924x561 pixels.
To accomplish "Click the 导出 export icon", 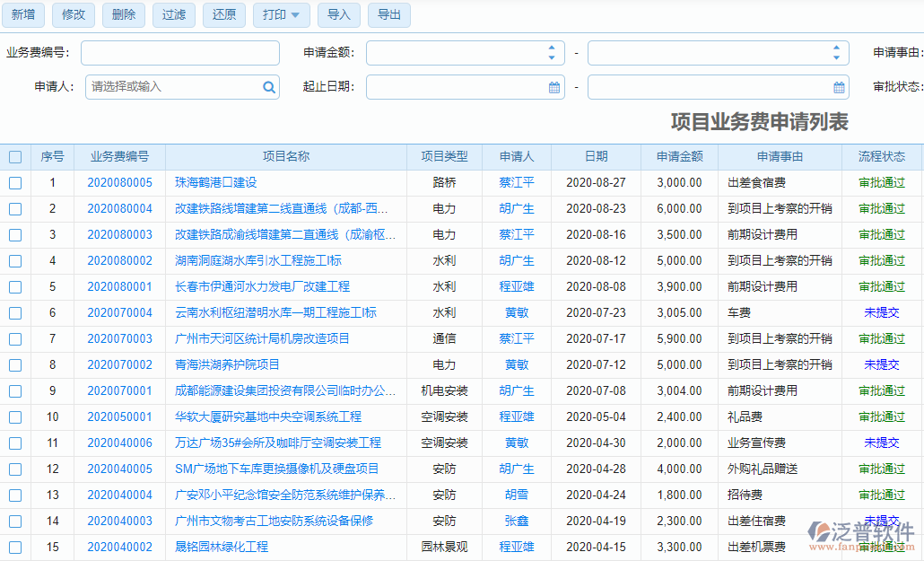I will coord(388,15).
